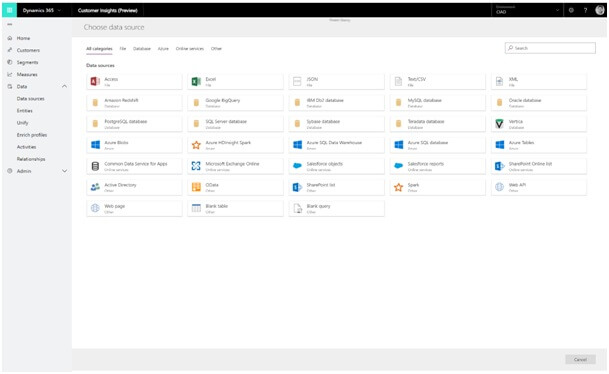Screen dimensions: 609x374
Task: Select the Text/CSV source icon
Action: [398, 81]
